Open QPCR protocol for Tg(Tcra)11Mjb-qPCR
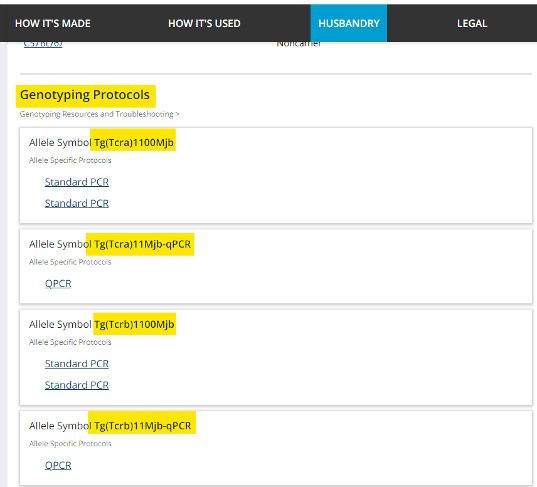Image resolution: width=537 pixels, height=487 pixels. pos(58,284)
